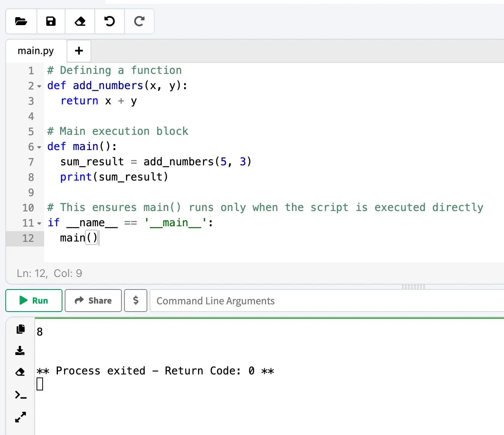Viewport: 504px width, 435px height.
Task: Click the '# Main execution block' comment
Action: 118,131
